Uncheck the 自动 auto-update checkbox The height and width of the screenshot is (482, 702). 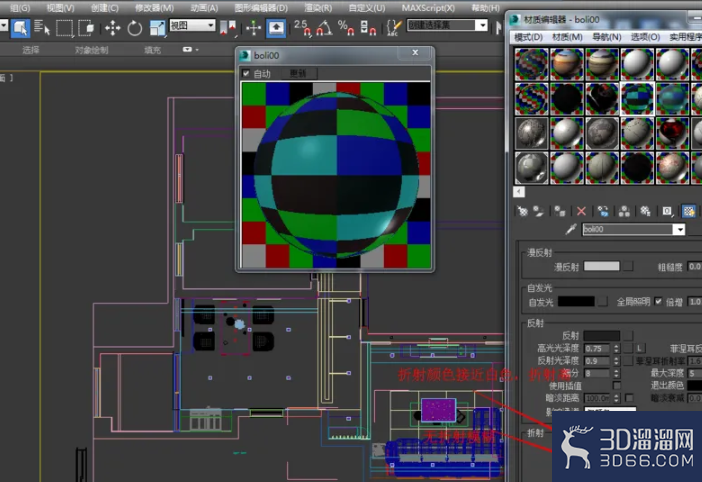(246, 73)
